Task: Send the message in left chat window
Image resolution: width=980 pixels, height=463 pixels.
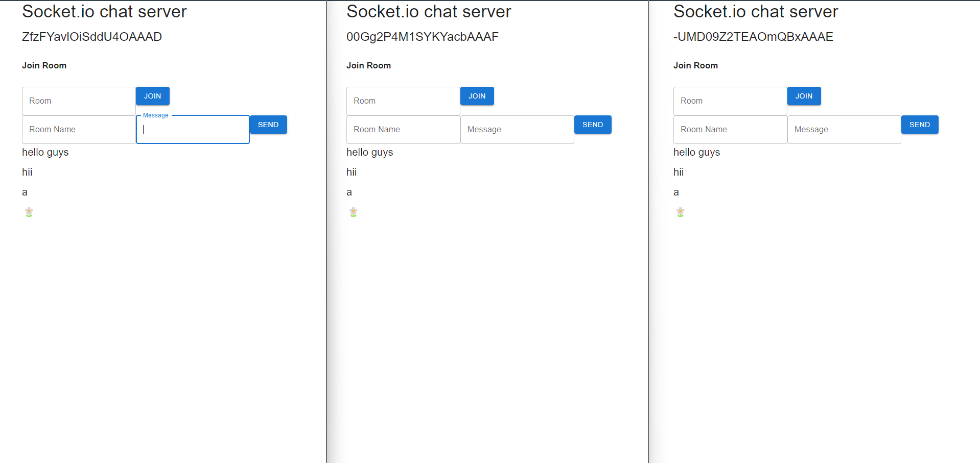Action: coord(268,125)
